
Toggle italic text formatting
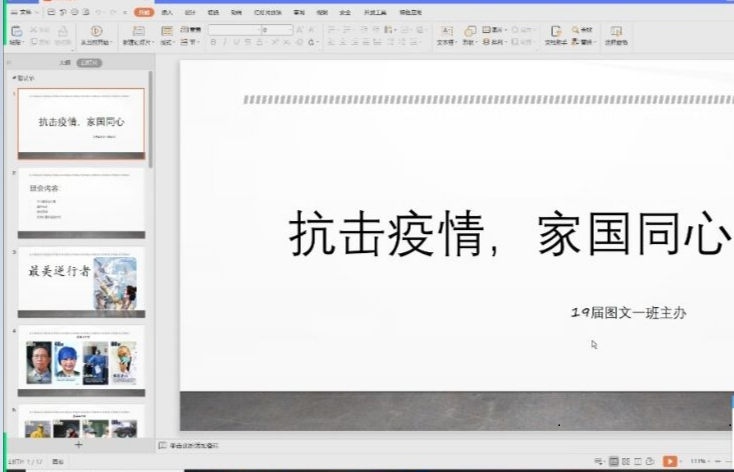(226, 42)
